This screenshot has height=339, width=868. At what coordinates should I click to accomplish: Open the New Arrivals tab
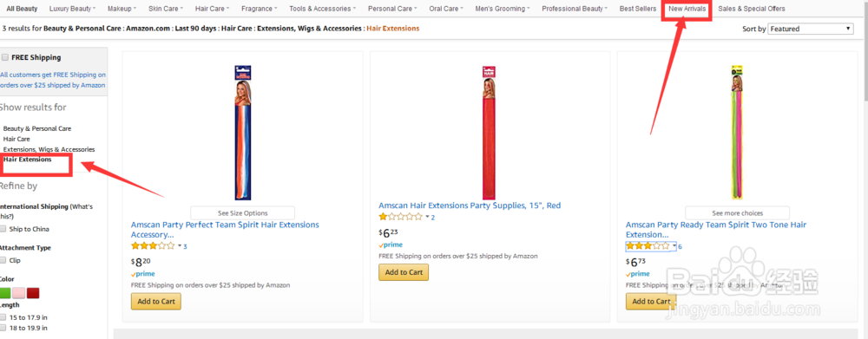(x=687, y=9)
